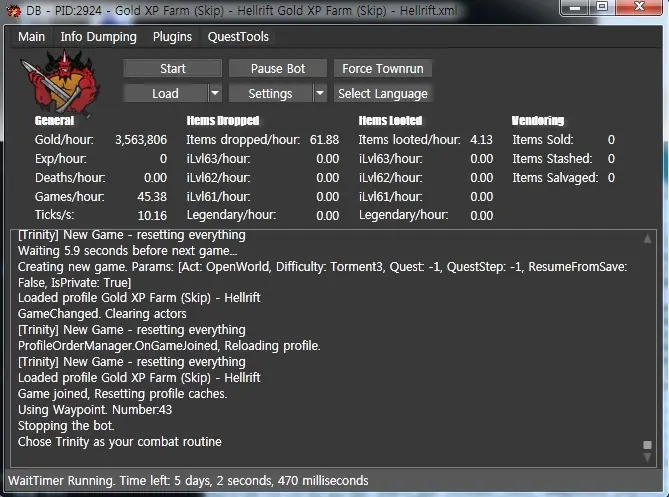This screenshot has width=669, height=497.
Task: Maximize the DB bot window
Action: pyautogui.click(x=602, y=7)
